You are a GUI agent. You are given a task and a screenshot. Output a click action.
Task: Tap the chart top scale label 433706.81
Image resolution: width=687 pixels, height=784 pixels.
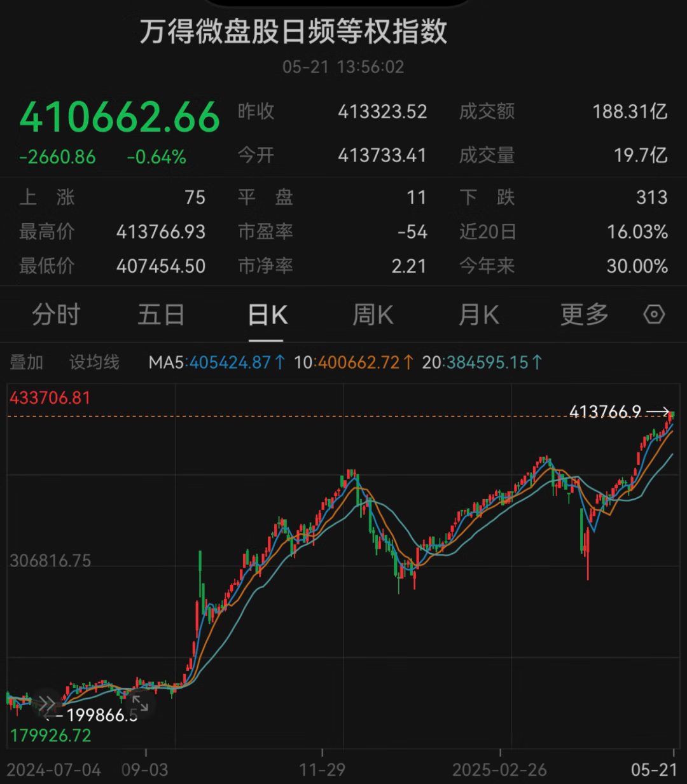coord(50,398)
